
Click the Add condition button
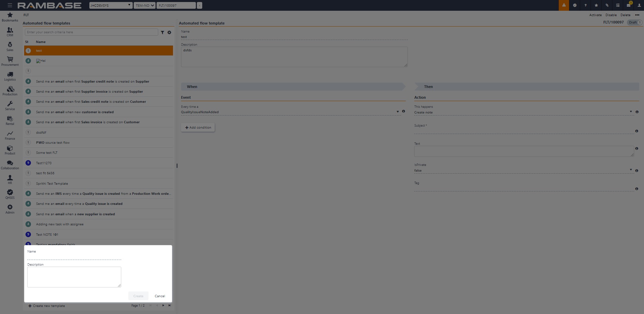click(198, 128)
